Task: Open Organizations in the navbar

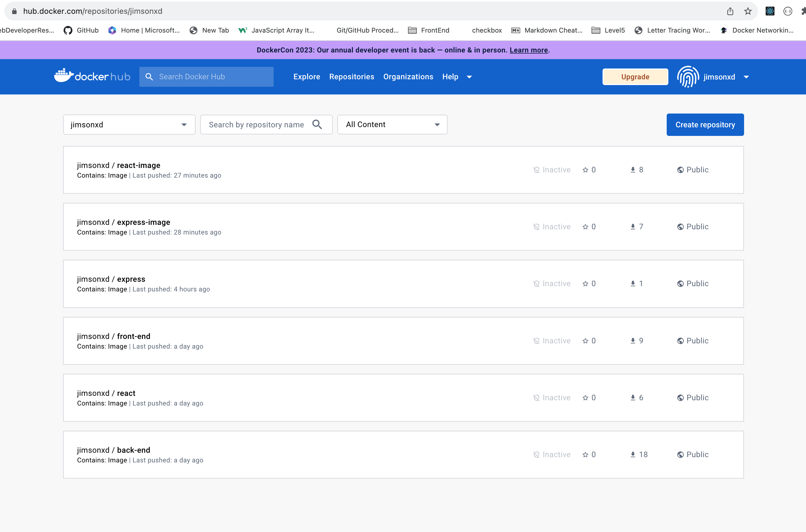Action: point(408,77)
